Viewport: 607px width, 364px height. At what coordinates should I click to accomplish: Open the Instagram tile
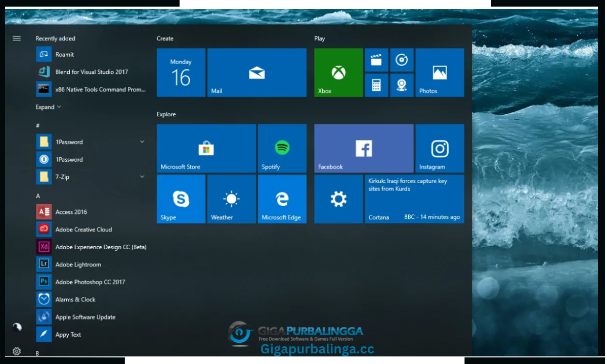coord(440,148)
